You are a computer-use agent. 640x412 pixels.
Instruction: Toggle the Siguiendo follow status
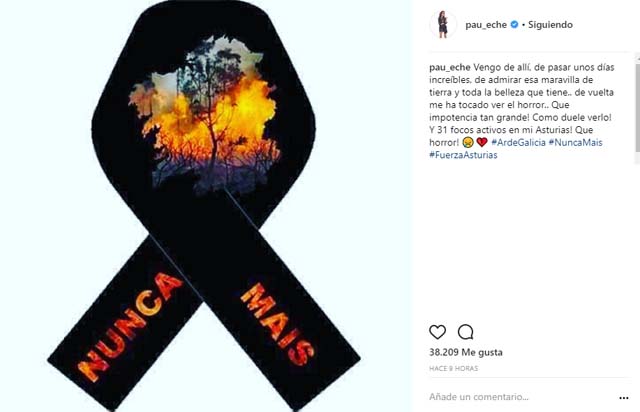coord(550,24)
